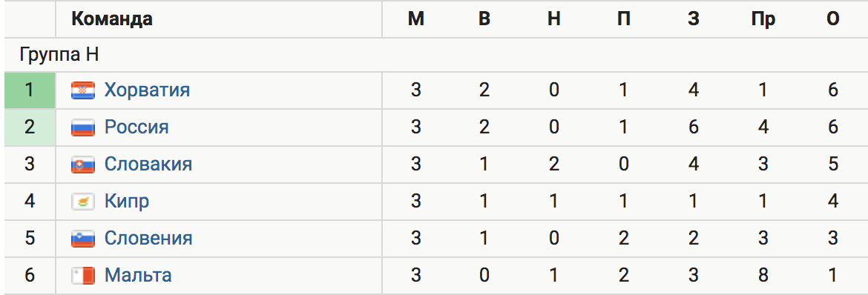Open the Мальта team link

[x=138, y=276]
